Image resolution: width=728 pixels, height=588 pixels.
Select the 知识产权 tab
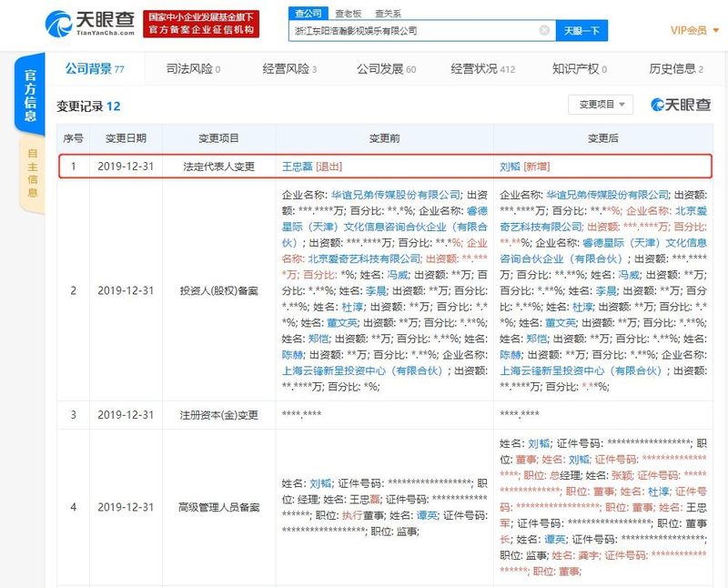pyautogui.click(x=580, y=69)
